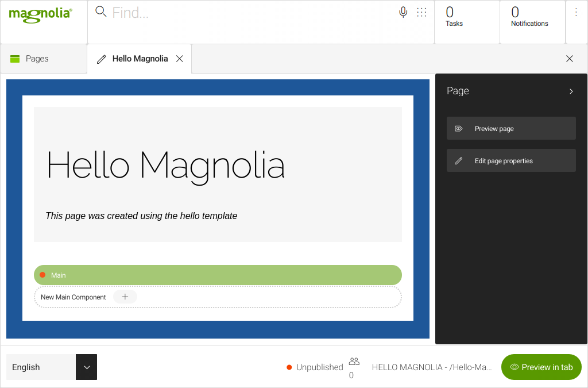Open the Notifications counter
588x388 pixels.
[532, 22]
